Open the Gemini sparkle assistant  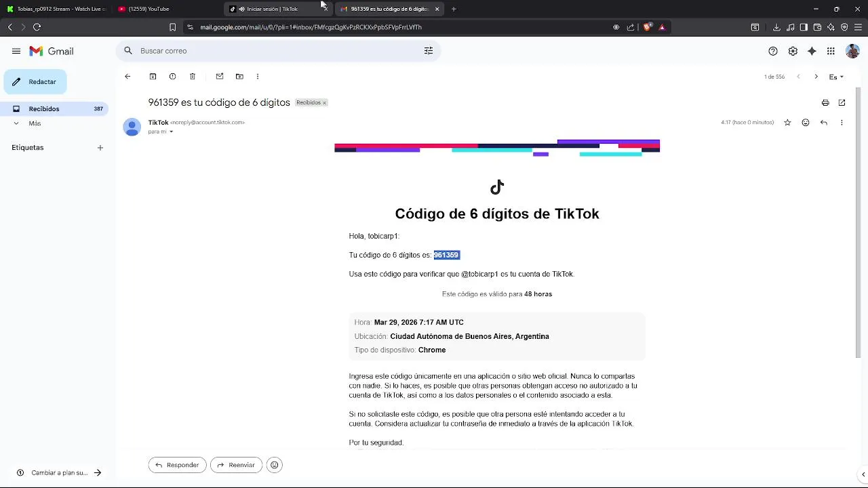pos(812,51)
